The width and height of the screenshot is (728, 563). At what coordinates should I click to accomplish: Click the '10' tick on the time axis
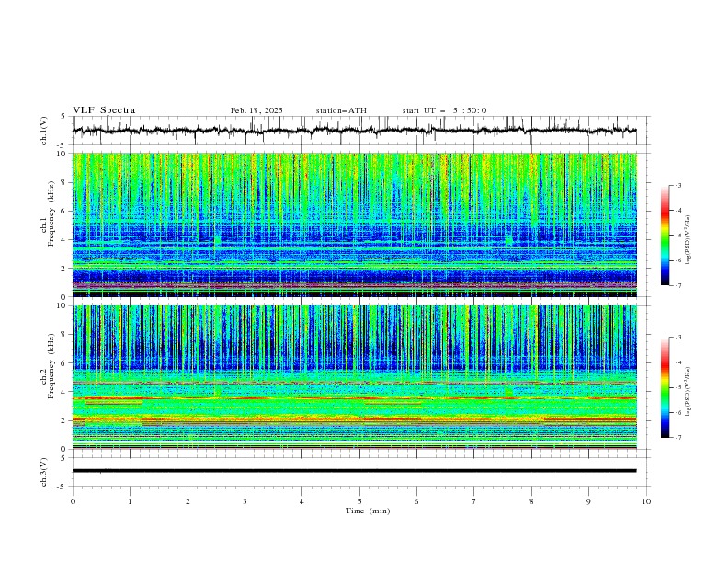pos(646,501)
